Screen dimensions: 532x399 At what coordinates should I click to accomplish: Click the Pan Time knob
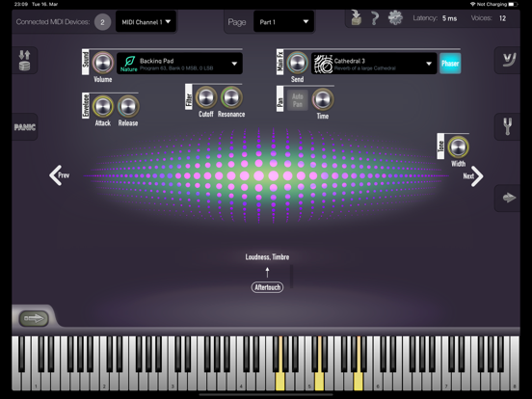click(x=323, y=99)
